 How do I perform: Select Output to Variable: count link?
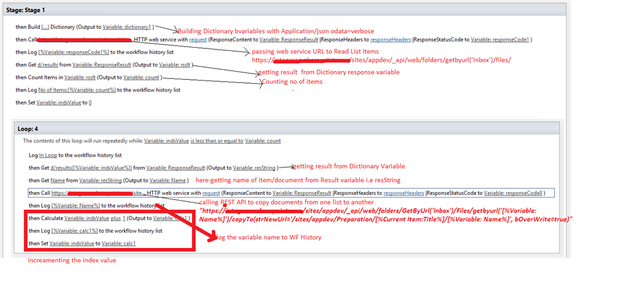142,77
